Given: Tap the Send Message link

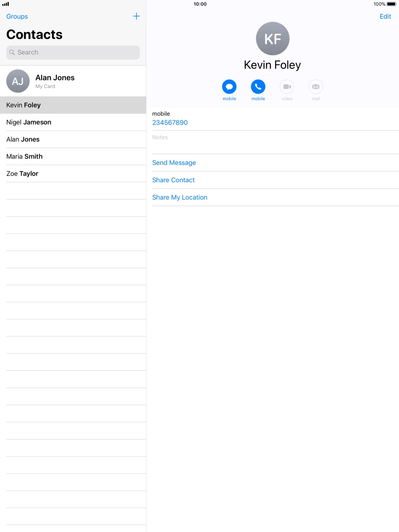Looking at the screenshot, I should point(174,163).
